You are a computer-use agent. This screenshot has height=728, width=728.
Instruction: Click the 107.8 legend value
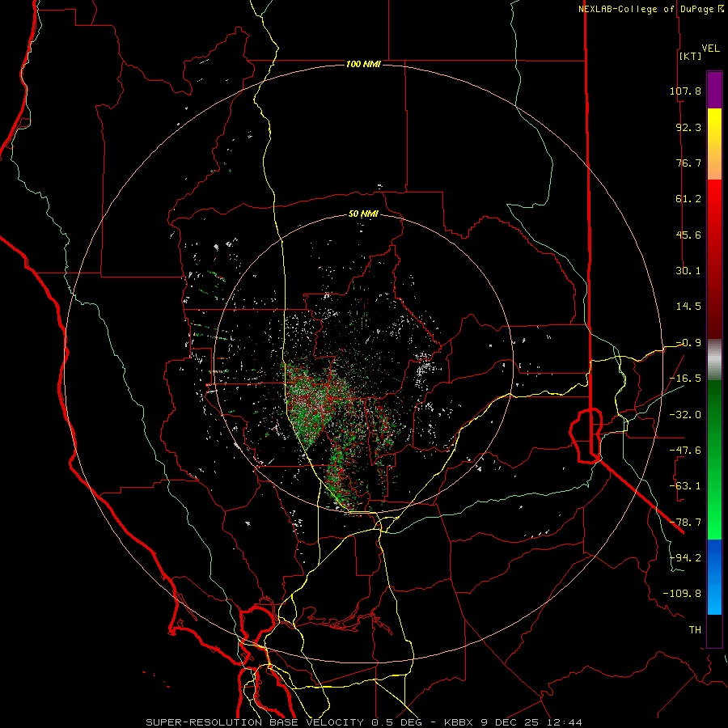pos(685,91)
